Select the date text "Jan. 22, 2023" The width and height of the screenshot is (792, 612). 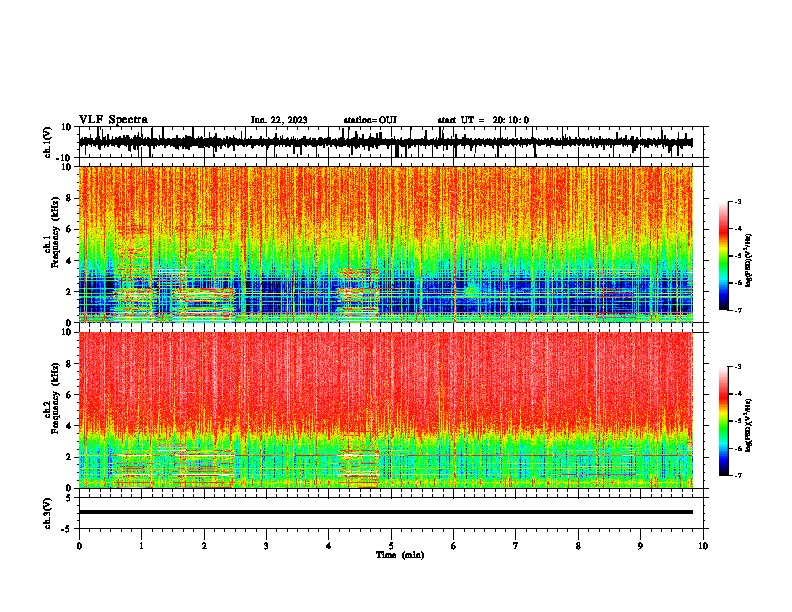tap(279, 120)
